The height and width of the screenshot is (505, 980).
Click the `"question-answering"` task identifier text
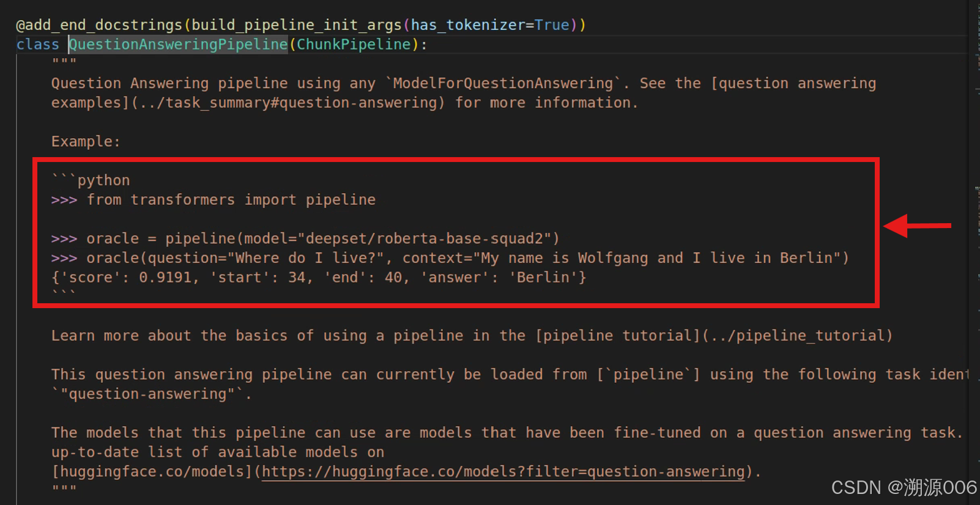[147, 394]
